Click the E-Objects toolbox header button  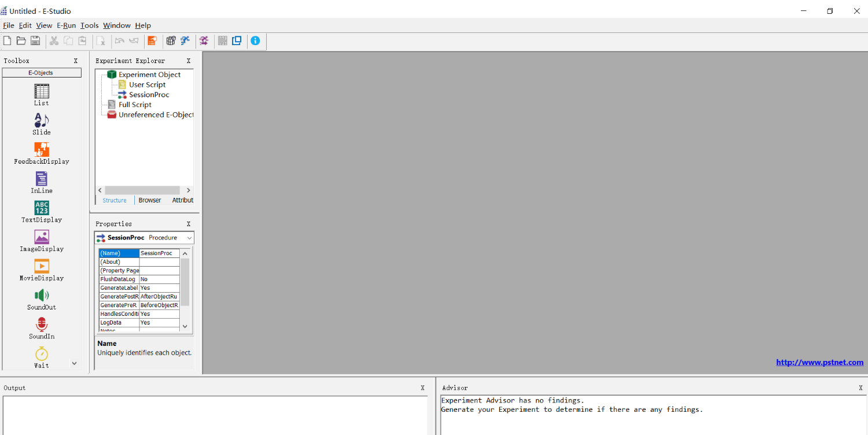tap(41, 73)
